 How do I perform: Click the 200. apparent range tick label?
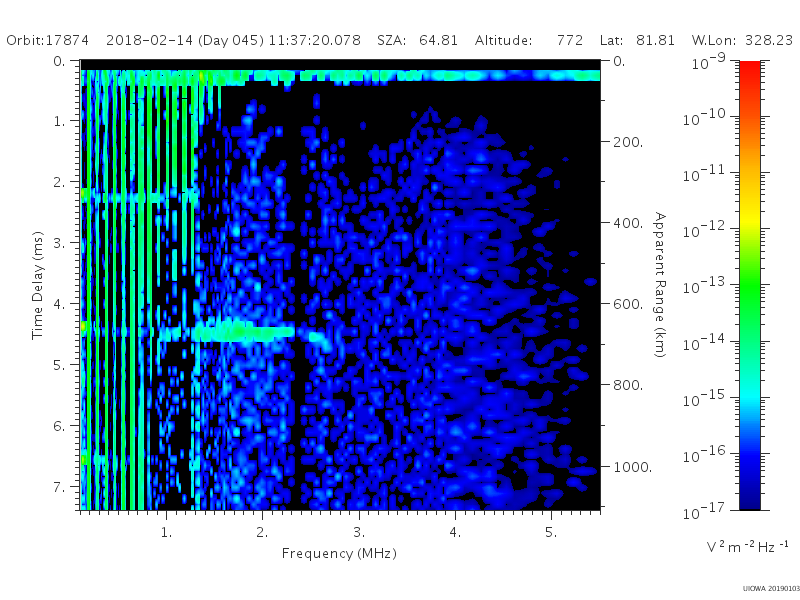(x=628, y=142)
